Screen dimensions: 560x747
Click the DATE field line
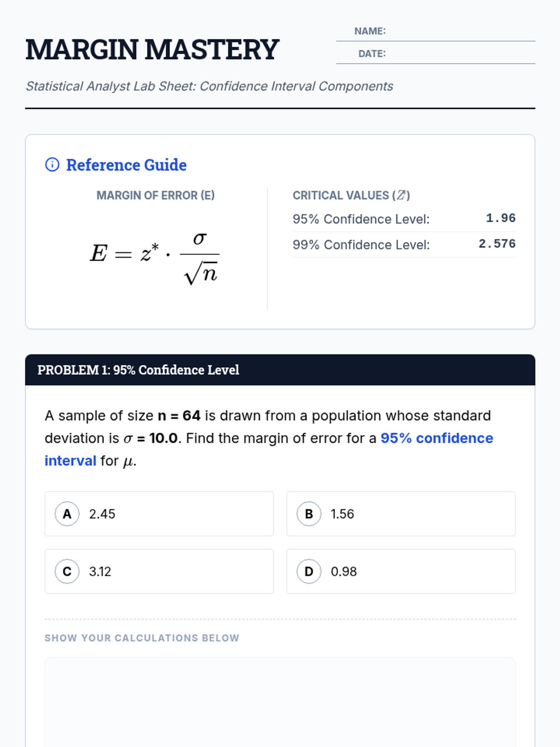point(460,54)
